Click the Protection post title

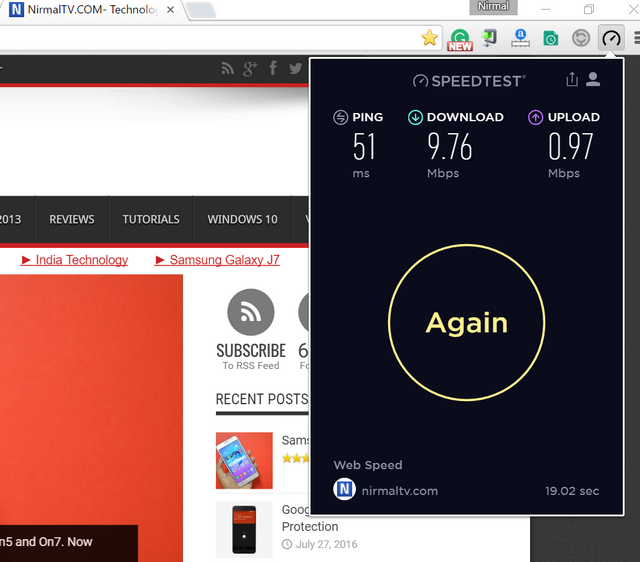(x=310, y=526)
